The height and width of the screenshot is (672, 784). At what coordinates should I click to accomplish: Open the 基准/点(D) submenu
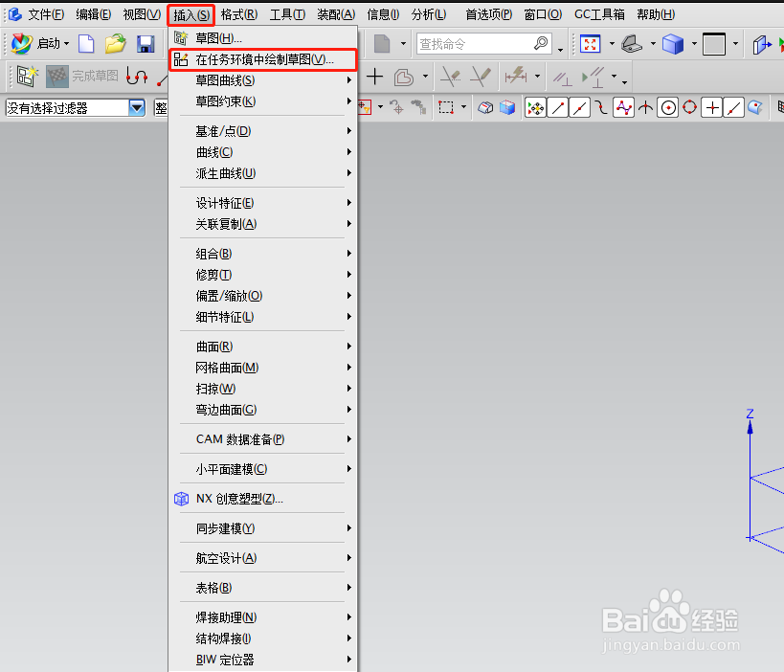263,131
